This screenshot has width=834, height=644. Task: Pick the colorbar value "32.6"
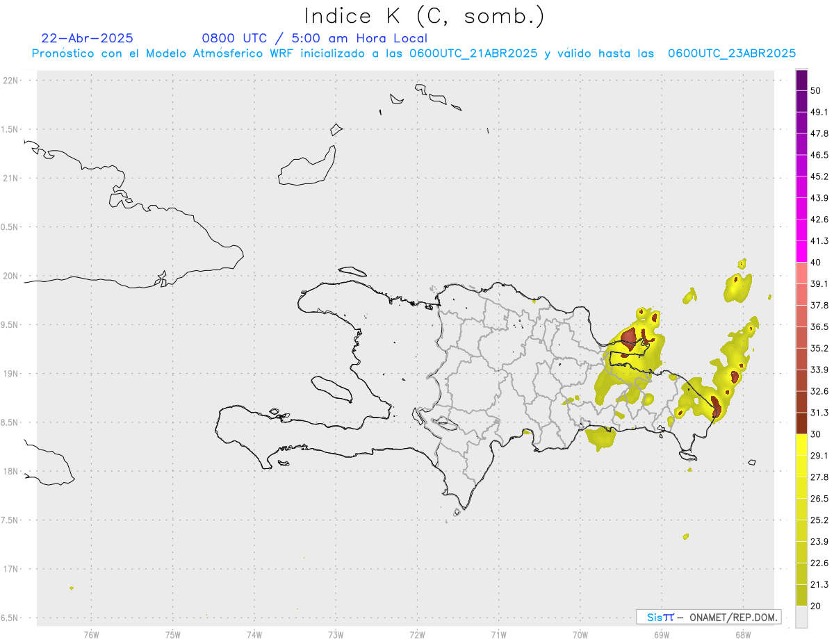pos(819,391)
